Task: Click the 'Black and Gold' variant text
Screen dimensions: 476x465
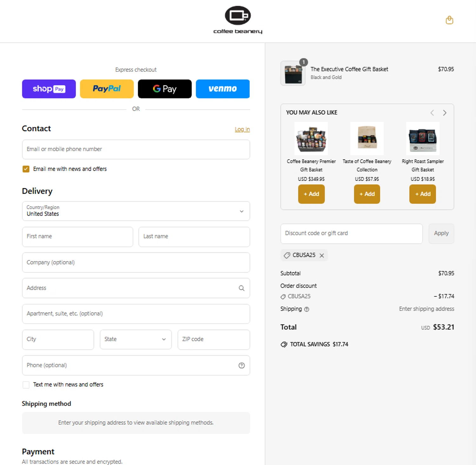Action: click(x=326, y=77)
